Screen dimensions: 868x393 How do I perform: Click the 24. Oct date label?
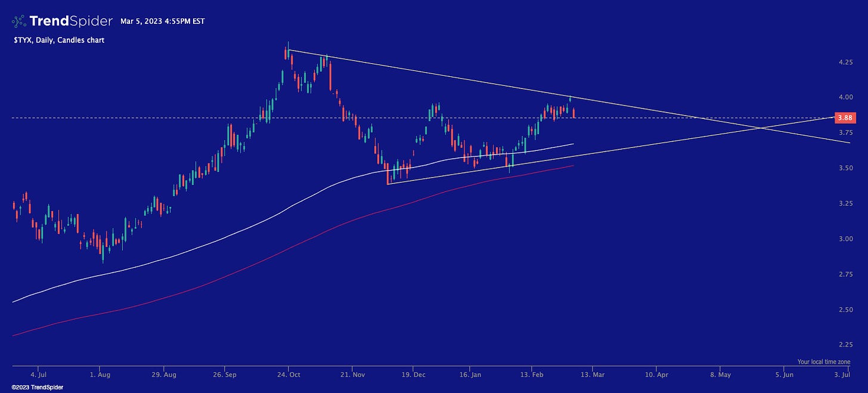pyautogui.click(x=288, y=375)
